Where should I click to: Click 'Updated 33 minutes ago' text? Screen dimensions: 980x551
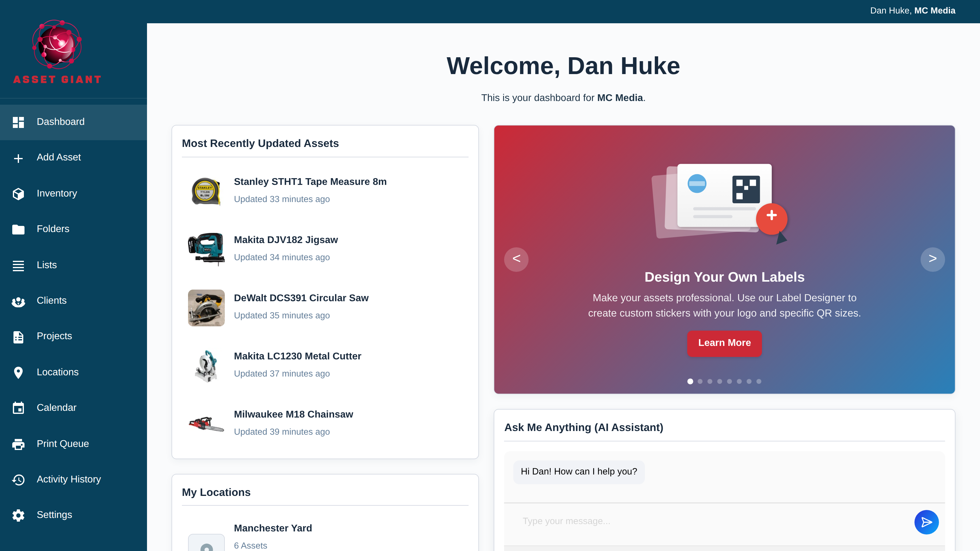[x=282, y=199]
